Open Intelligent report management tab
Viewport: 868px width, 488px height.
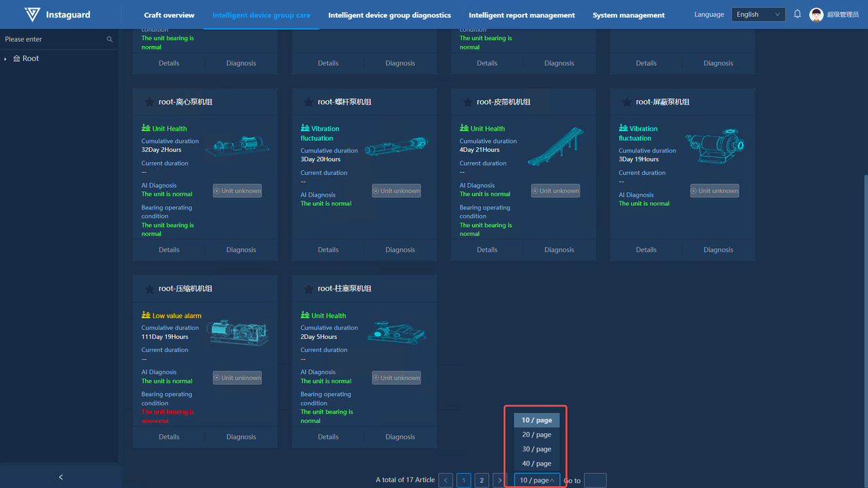(x=521, y=15)
